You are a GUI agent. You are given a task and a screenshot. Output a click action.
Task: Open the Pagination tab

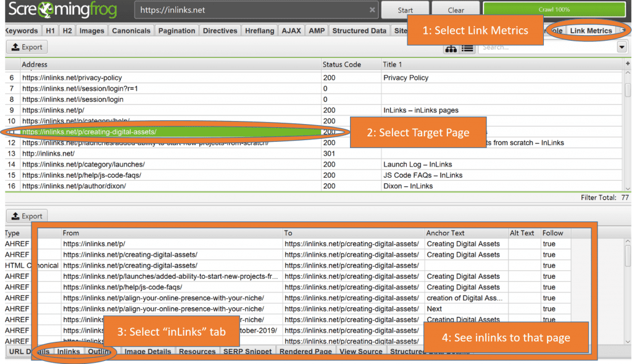pos(177,31)
